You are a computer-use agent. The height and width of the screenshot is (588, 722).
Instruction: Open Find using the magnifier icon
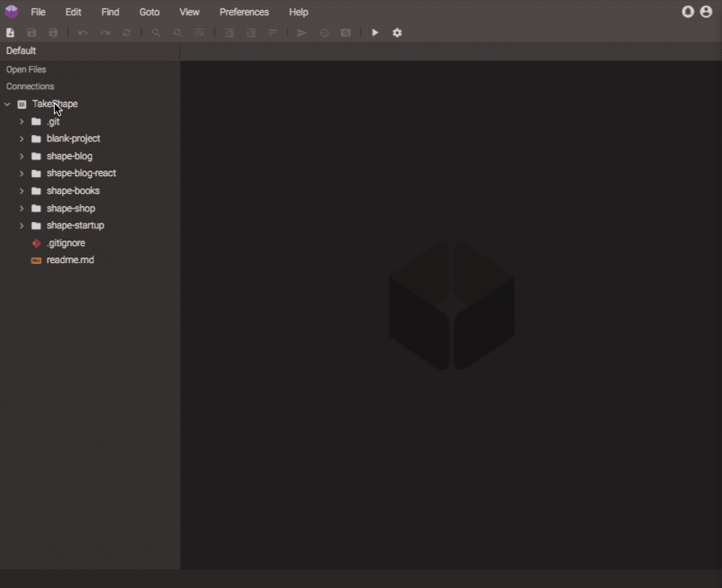click(156, 33)
